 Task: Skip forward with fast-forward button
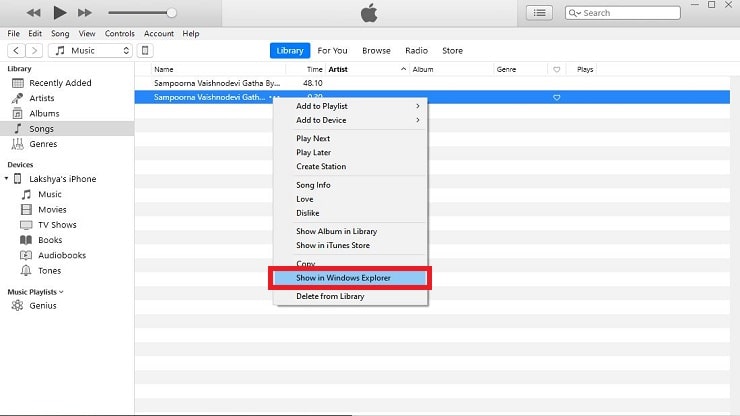point(84,13)
